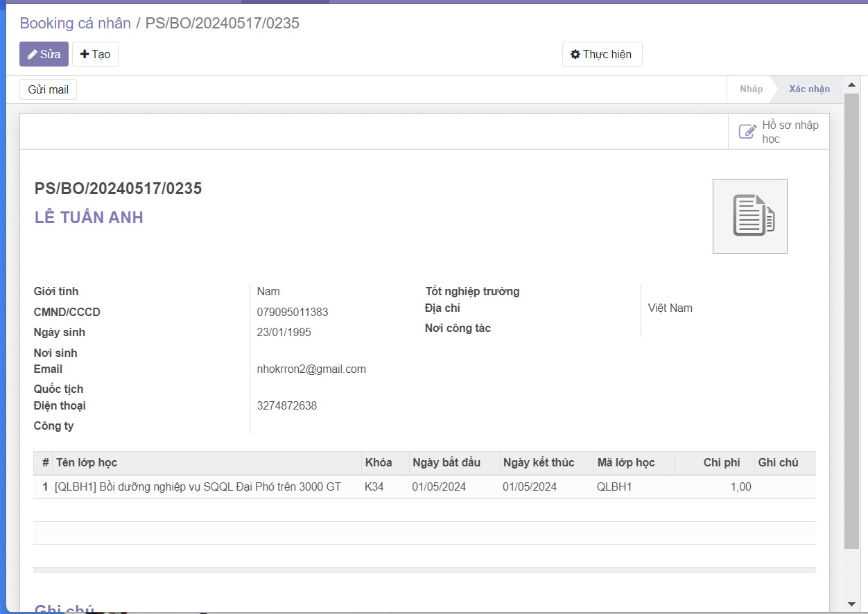Click the Chi phí column header
Viewport: 868px width, 614px height.
[x=721, y=463]
